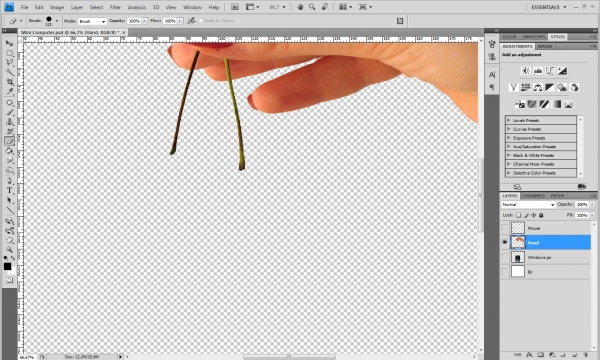Add a Gradient Map adjustment

[556, 104]
